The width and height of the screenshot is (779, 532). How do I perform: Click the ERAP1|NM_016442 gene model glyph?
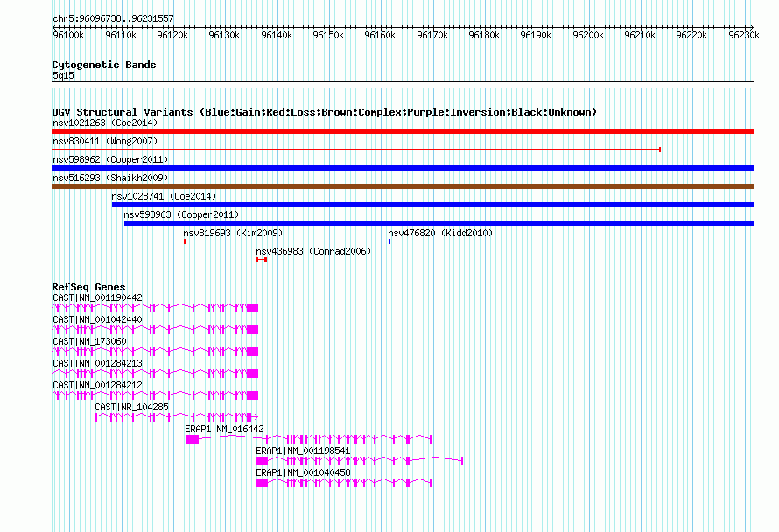coord(309,439)
